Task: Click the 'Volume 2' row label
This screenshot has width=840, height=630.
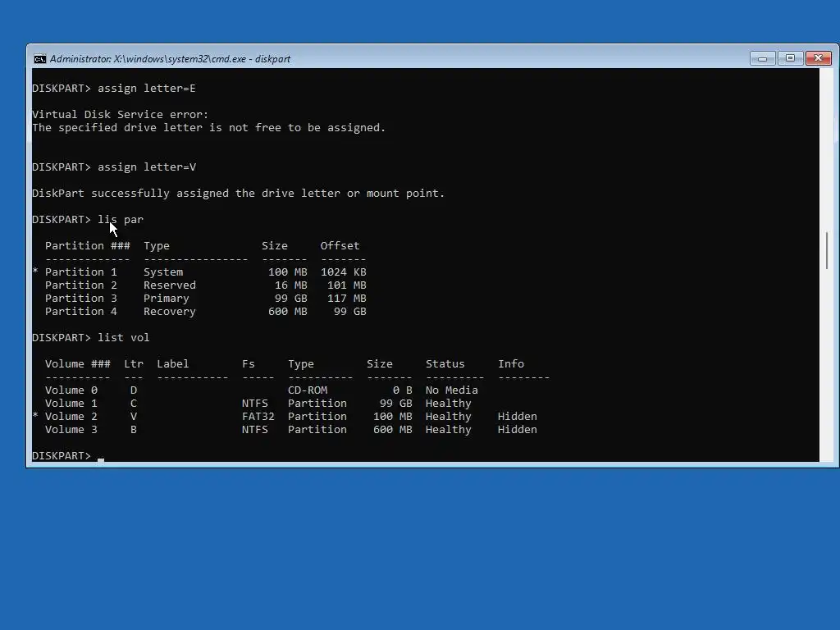Action: tap(71, 416)
